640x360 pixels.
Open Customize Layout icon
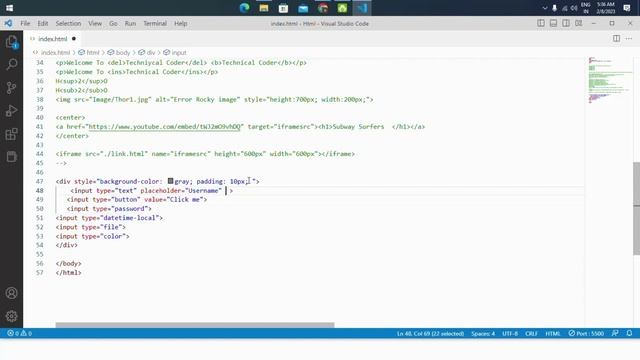click(579, 23)
